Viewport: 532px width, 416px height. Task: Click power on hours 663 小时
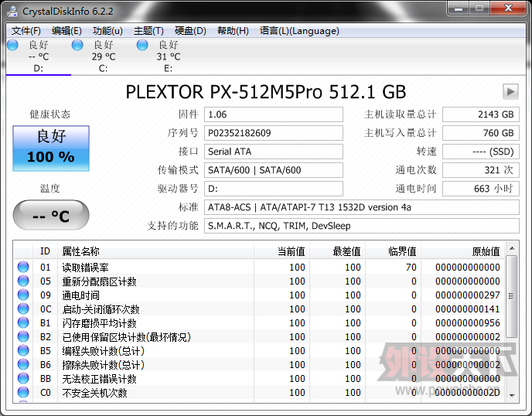(481, 189)
